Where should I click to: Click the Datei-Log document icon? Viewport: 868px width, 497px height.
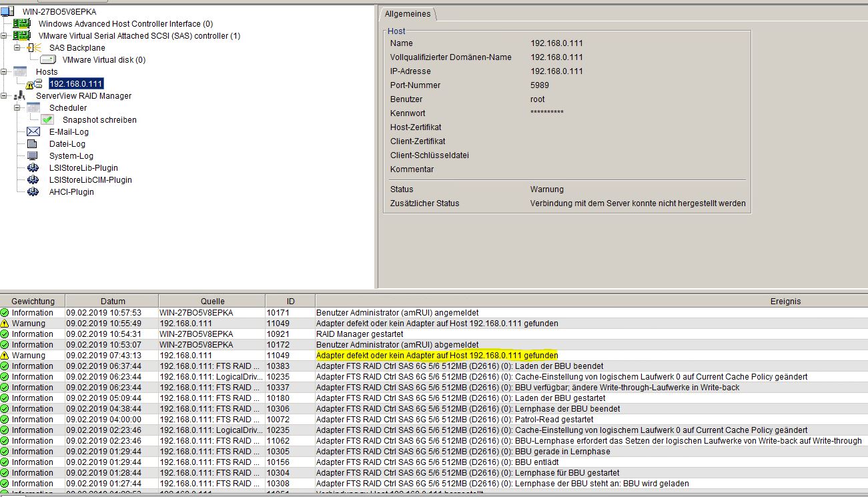click(33, 144)
